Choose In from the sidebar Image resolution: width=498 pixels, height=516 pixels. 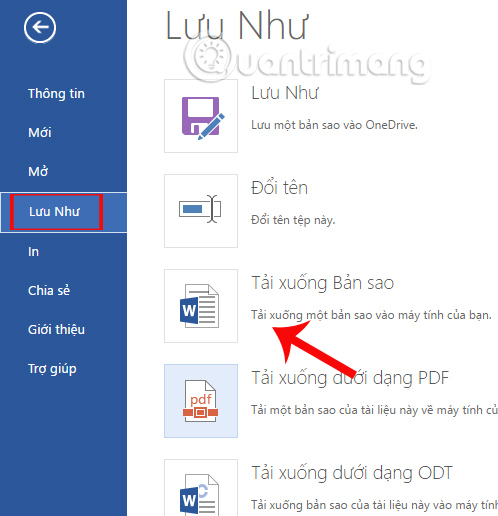[33, 252]
